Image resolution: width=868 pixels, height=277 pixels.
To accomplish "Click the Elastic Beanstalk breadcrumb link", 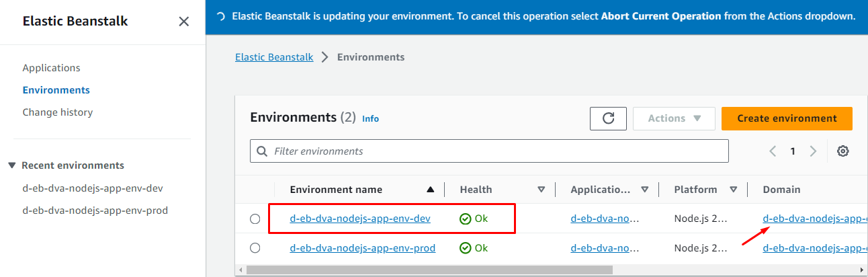I will pos(274,57).
